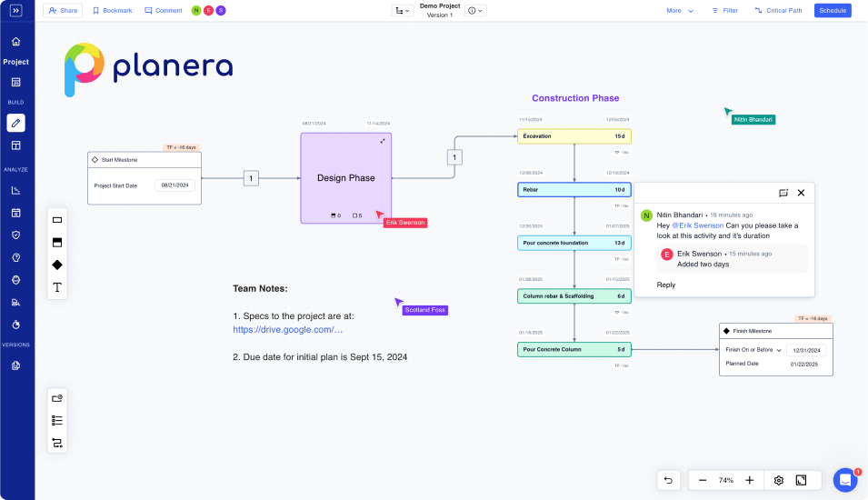Viewport: 868px width, 500px height.
Task: Zoom out with the minus button
Action: [x=703, y=480]
